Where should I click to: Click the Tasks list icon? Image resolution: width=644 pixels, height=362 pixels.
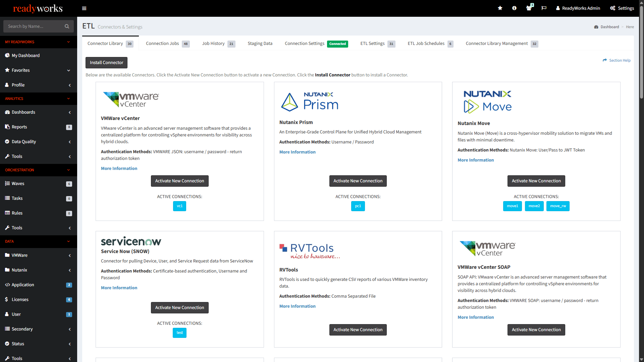tap(7, 198)
